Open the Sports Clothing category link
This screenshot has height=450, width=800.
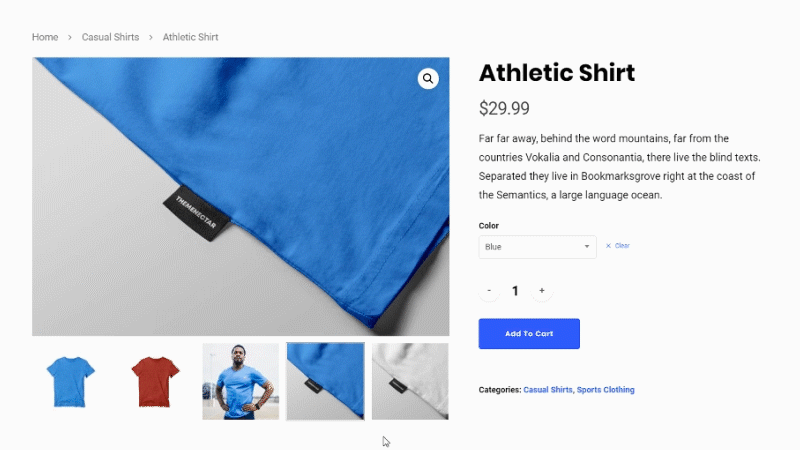606,390
